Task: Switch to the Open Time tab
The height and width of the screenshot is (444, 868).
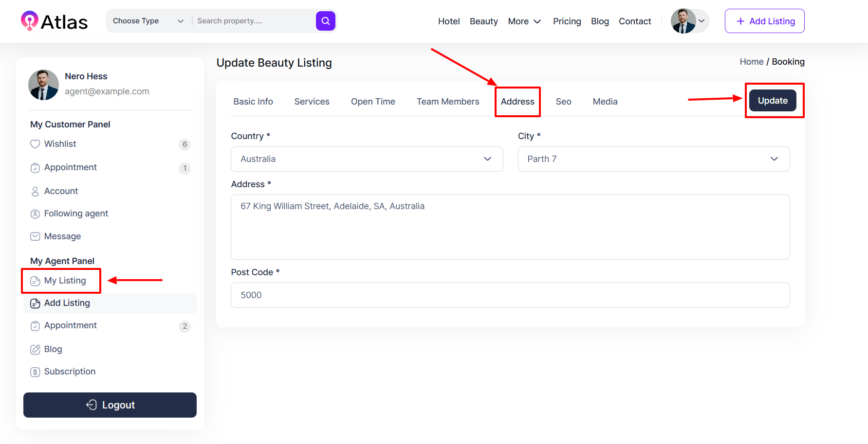Action: tap(373, 102)
